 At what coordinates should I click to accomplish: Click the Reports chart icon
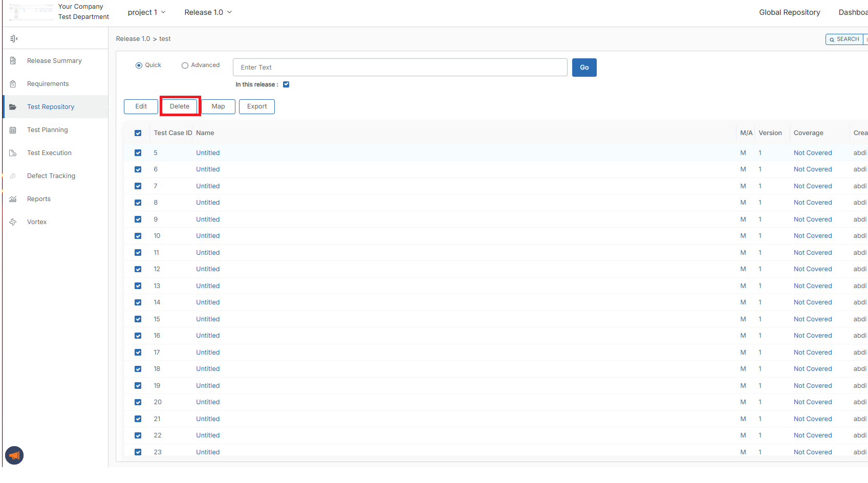[13, 199]
